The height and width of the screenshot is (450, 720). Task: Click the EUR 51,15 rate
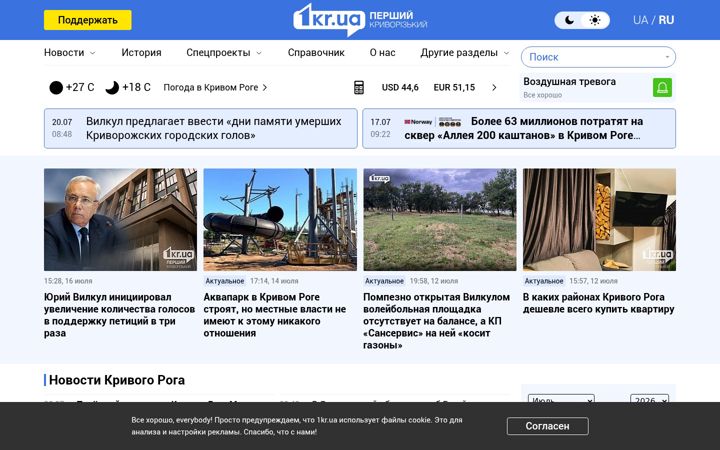tap(454, 87)
